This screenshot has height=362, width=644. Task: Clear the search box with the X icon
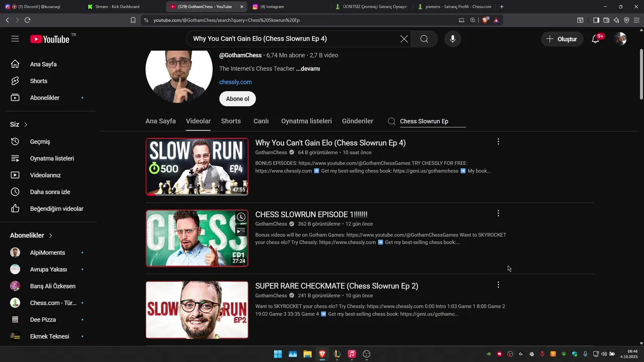404,39
